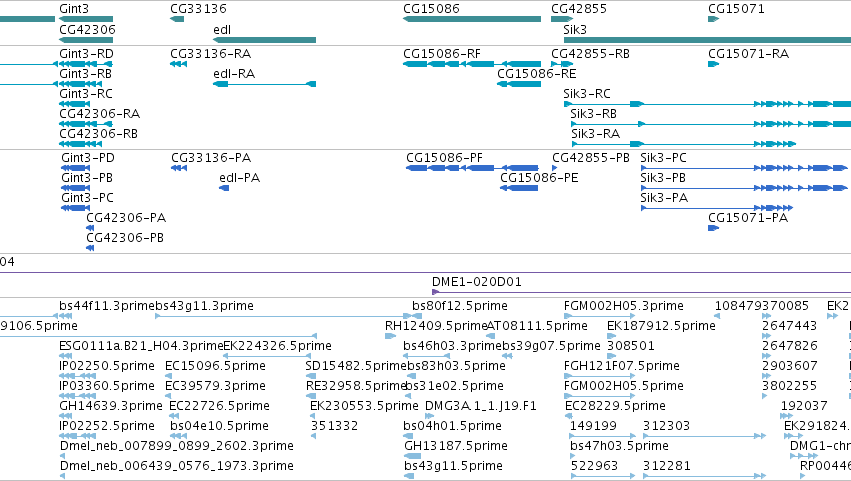
Task: Click the bs80f12.5prime EST label
Action: pos(460,306)
